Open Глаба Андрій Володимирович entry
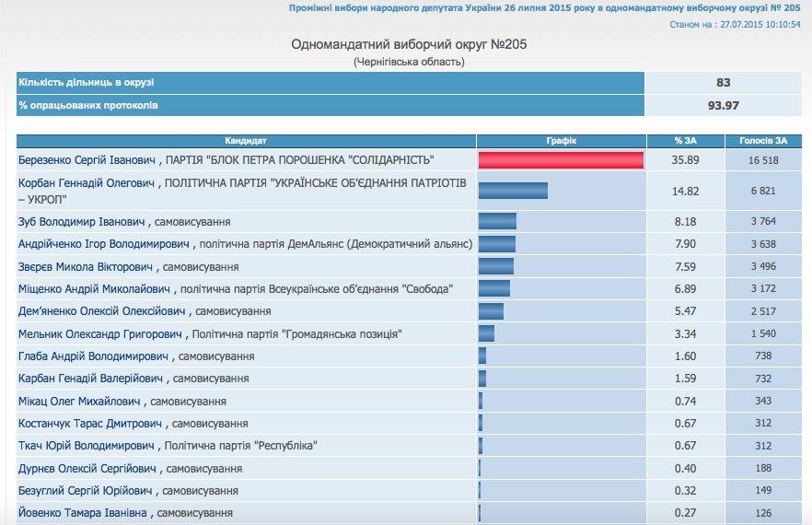The width and height of the screenshot is (812, 525). (x=94, y=356)
